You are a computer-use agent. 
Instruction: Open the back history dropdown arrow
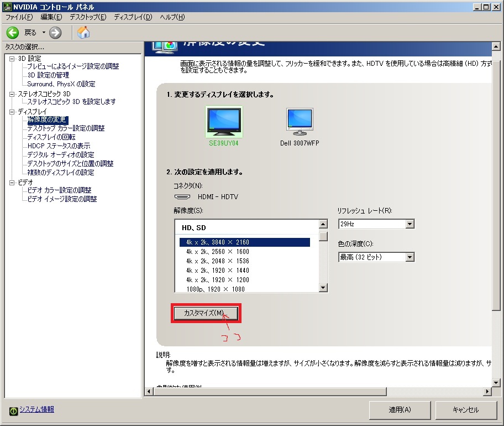tap(44, 33)
